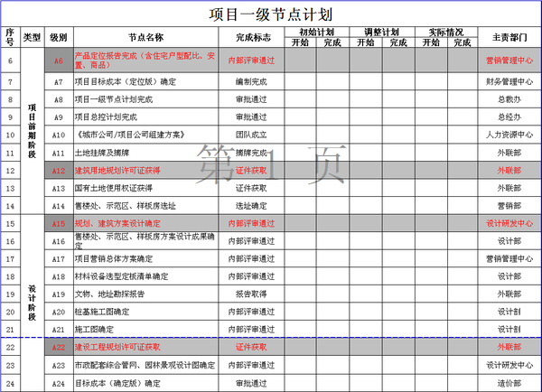The width and height of the screenshot is (542, 392).
Task: Click the 序号 column header
Action: pos(10,37)
